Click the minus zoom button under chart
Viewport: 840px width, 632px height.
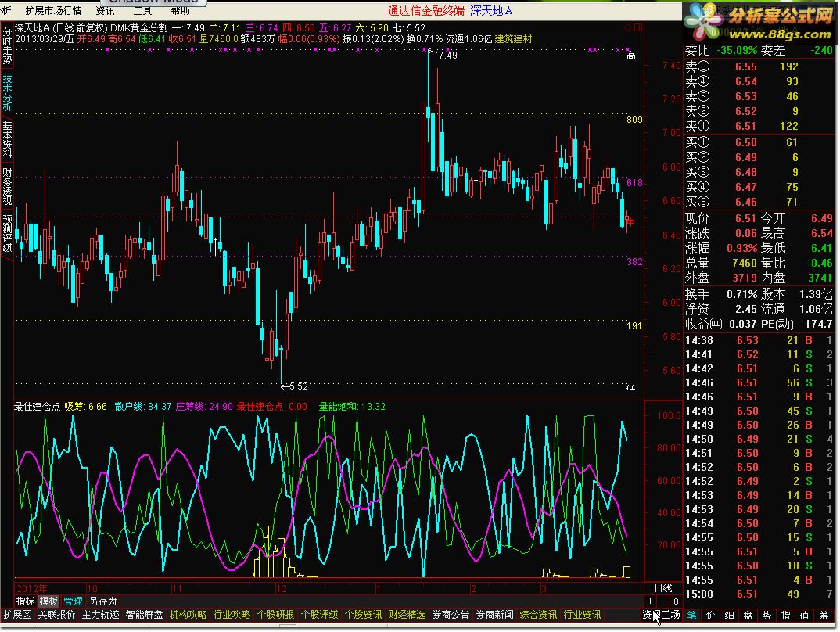pyautogui.click(x=663, y=601)
